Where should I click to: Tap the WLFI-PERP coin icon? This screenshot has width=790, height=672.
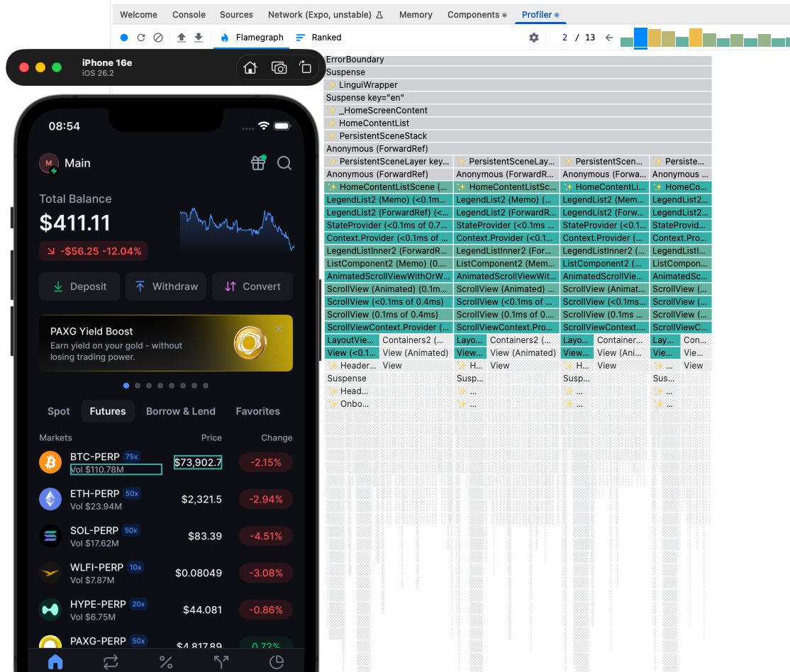click(50, 573)
